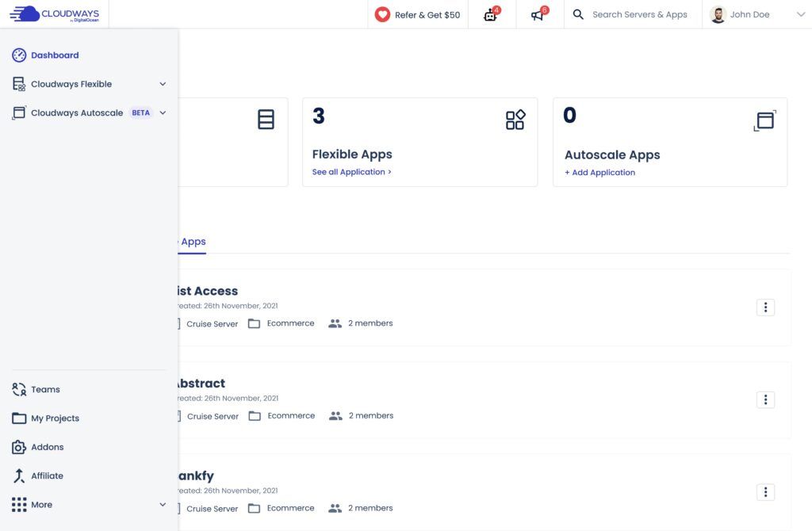
Task: Click the Dashboard gauge icon
Action: 19,55
